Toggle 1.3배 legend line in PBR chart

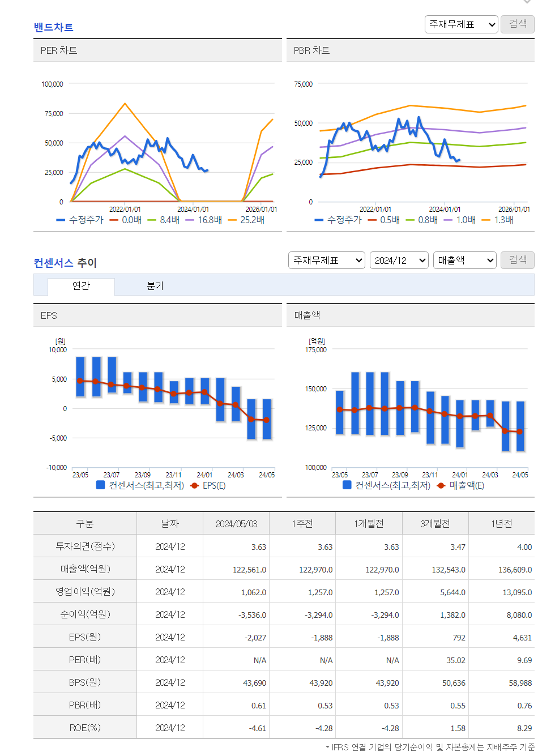point(498,220)
